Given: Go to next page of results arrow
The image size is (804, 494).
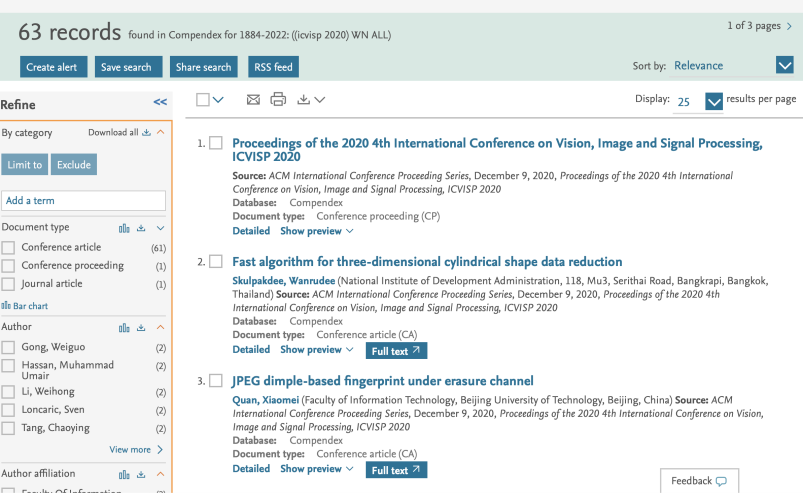Looking at the screenshot, I should click(789, 26).
